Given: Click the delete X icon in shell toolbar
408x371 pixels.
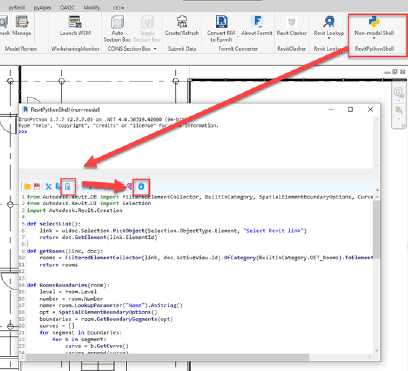Looking at the screenshot, I should pyautogui.click(x=77, y=187).
